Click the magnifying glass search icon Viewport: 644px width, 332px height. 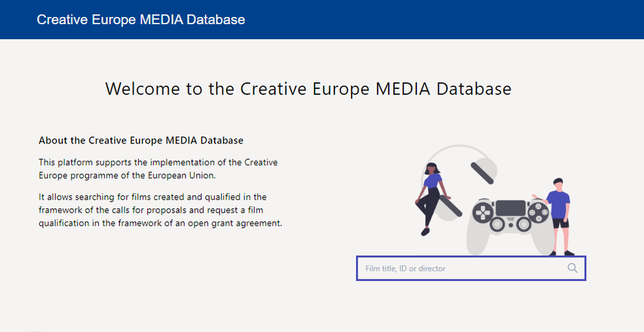(x=573, y=268)
